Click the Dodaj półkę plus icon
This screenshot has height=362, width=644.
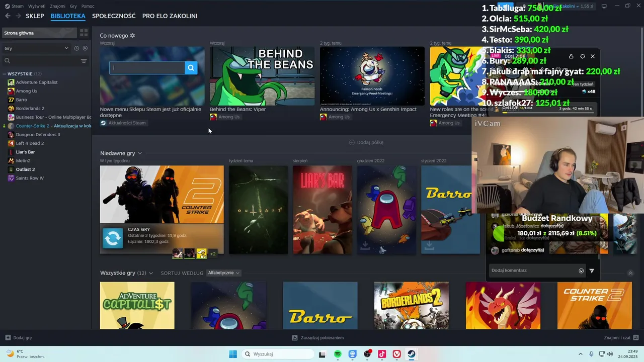pyautogui.click(x=352, y=142)
